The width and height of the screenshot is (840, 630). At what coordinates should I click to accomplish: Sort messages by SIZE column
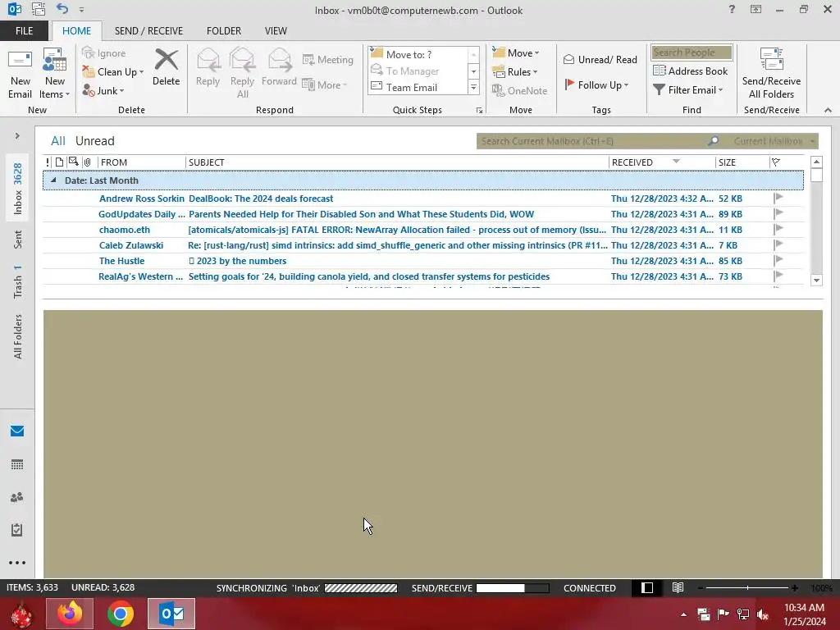[x=742, y=162]
